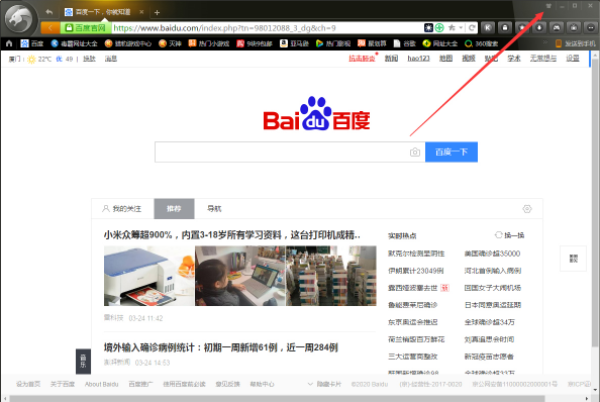The width and height of the screenshot is (600, 402).
Task: Open the hao123 navigation link
Action: 418,58
